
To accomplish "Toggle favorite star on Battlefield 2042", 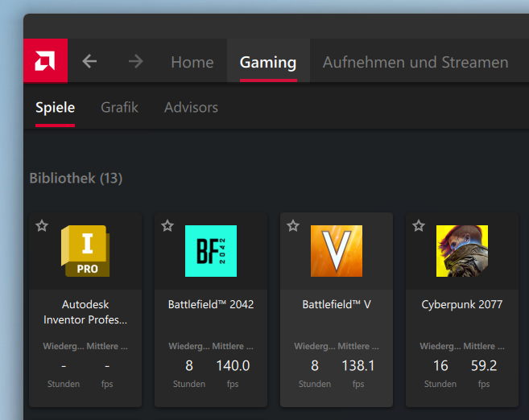I will [167, 225].
